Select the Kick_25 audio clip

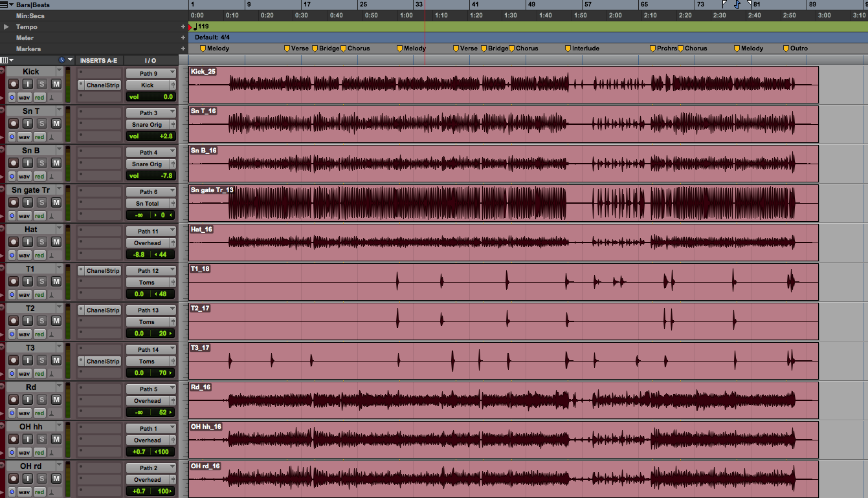503,84
